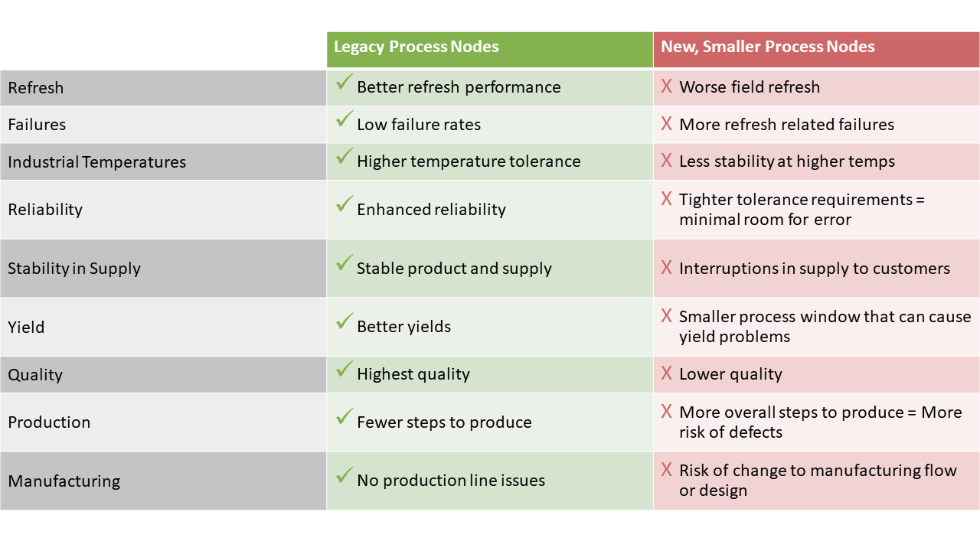Screen dimensions: 980x551
Task: Select the Legacy Process Nodes column header
Action: [x=490, y=50]
